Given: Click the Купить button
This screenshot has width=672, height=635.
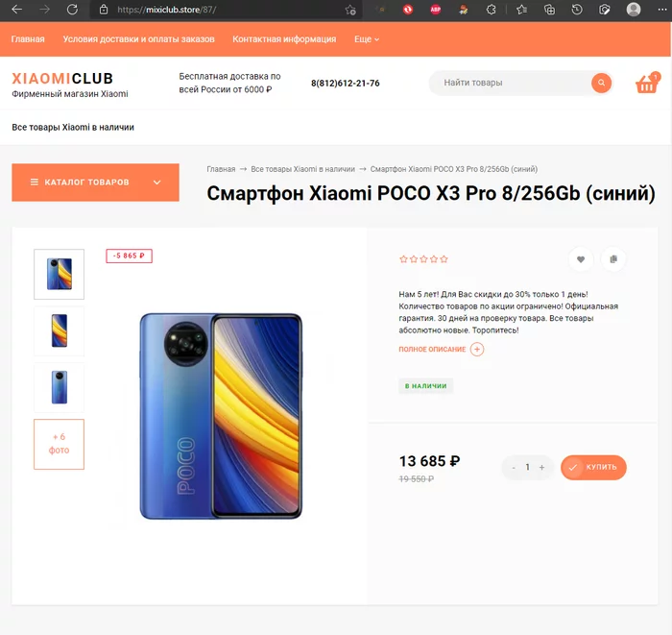Looking at the screenshot, I should pos(593,467).
